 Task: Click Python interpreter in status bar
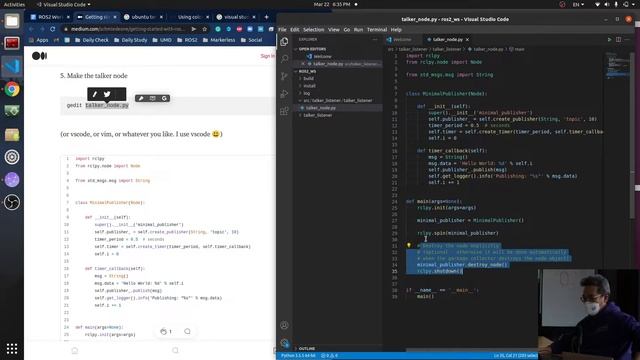(298, 356)
